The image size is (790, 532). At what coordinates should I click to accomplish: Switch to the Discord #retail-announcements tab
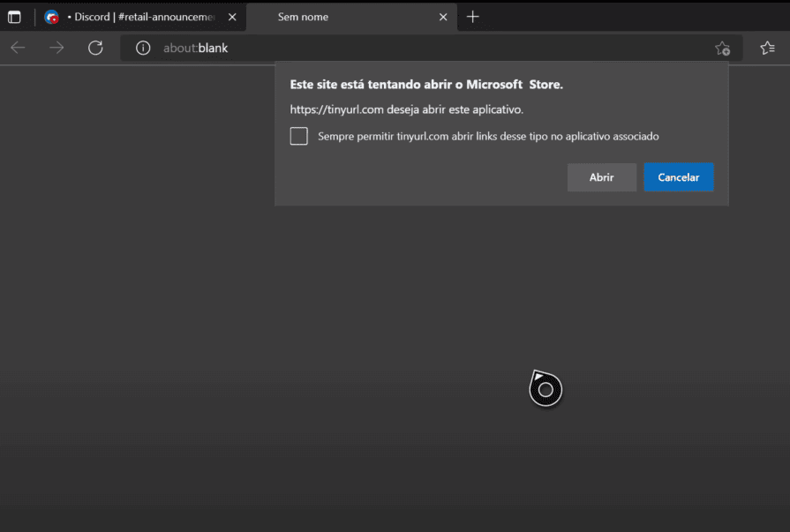click(141, 17)
